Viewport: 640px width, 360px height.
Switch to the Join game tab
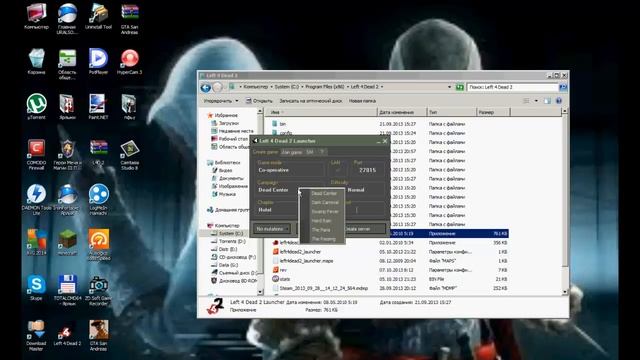click(x=292, y=152)
